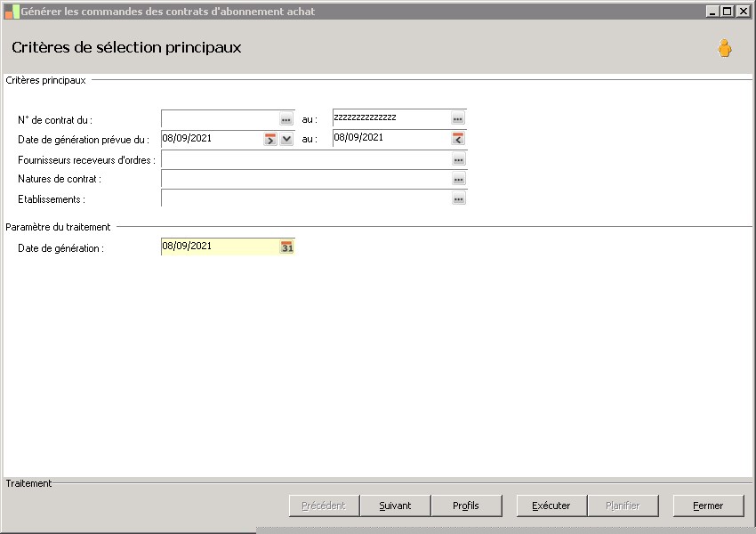
Task: Click 'Date de génération :' label
Action: point(60,248)
